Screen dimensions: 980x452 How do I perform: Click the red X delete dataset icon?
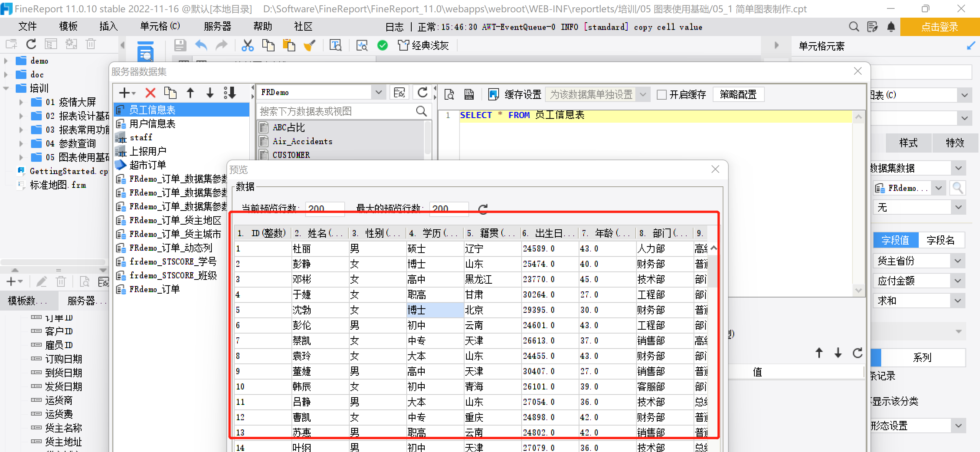click(151, 93)
